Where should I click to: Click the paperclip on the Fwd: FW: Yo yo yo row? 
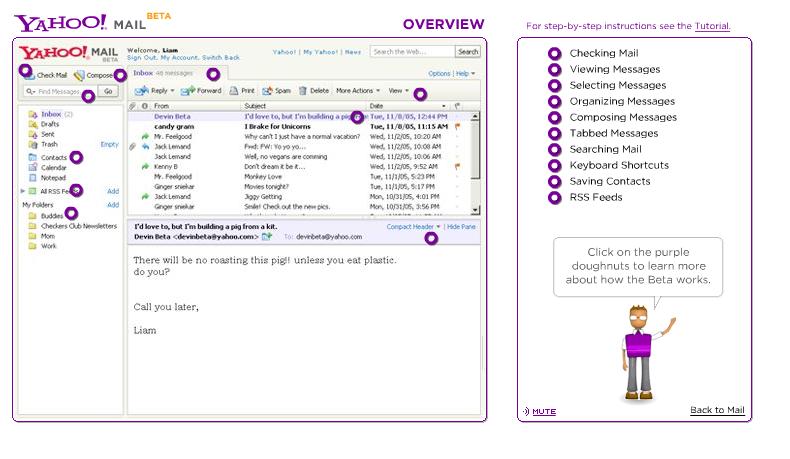coord(133,147)
